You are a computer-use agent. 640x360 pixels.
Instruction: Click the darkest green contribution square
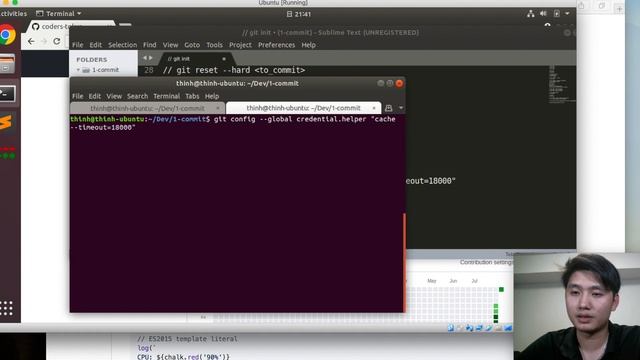point(496,317)
